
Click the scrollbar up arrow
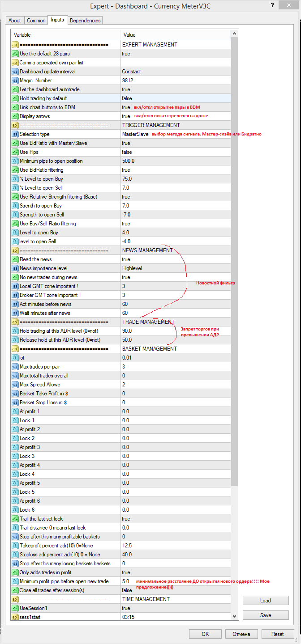(235, 34)
